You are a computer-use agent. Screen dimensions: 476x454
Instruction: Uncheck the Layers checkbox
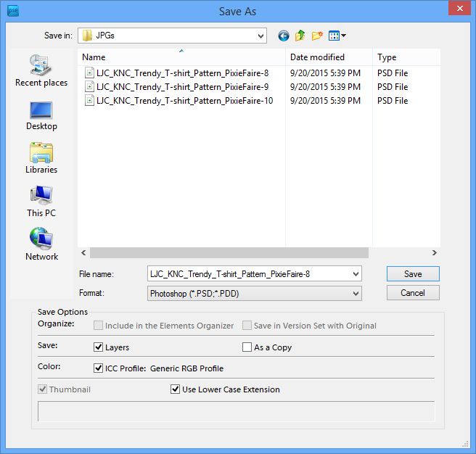99,347
